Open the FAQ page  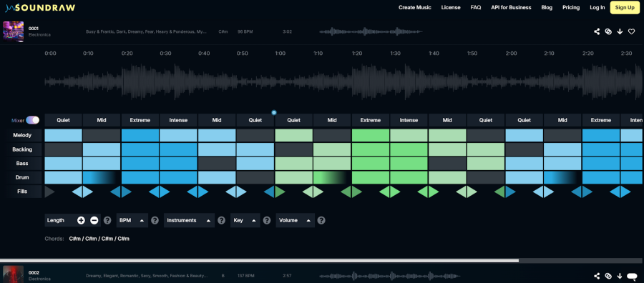[476, 7]
